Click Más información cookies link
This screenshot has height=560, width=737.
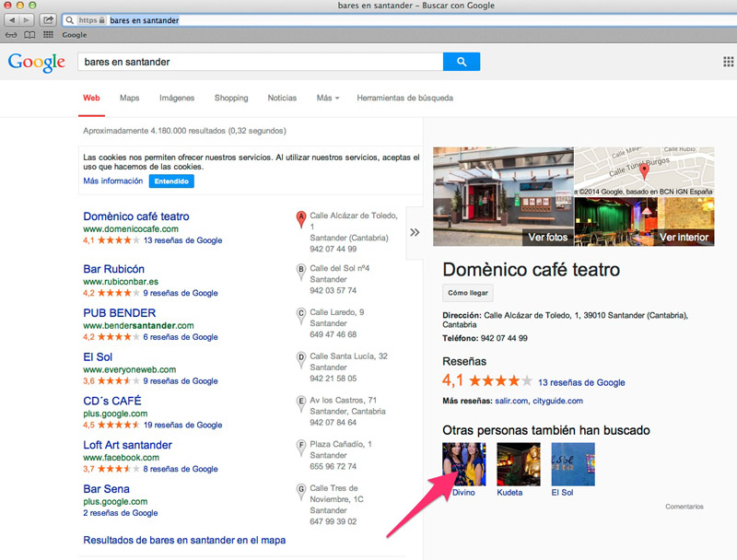tap(112, 181)
